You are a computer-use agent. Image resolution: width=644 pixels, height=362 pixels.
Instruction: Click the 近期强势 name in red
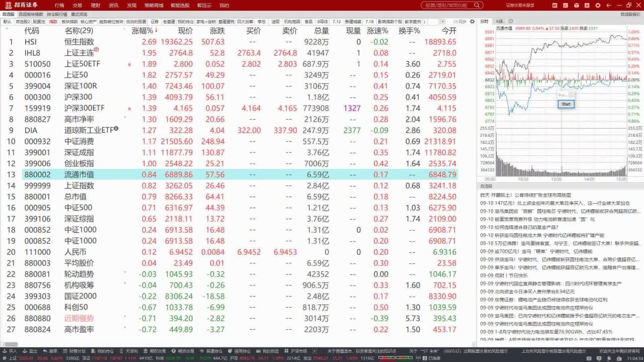coord(79,318)
